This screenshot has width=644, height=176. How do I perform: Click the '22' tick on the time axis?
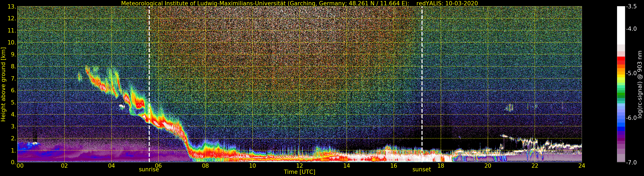point(535,166)
